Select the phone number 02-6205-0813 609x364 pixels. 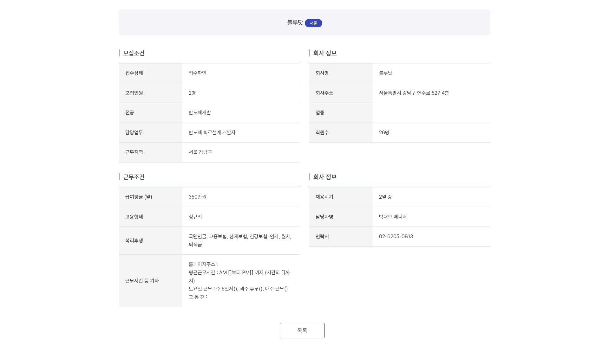[x=396, y=236]
